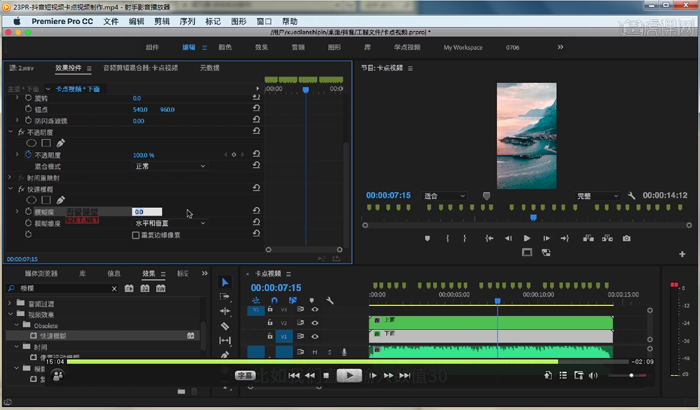Select the Razor tool in toolbar
Screen dimensions: 700x410
click(x=225, y=325)
